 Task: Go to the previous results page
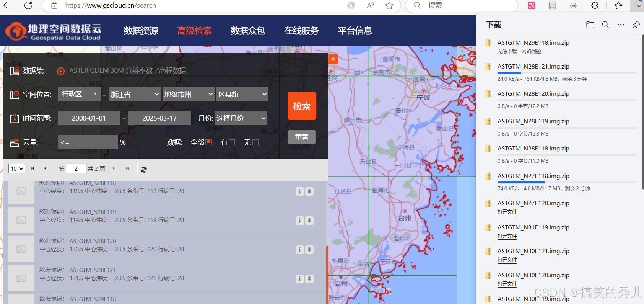tap(45, 168)
